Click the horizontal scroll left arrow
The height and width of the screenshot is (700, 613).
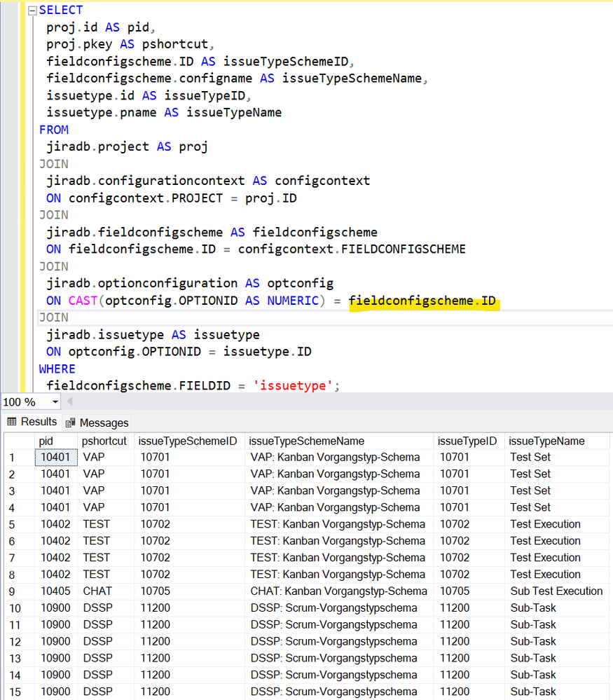(69, 402)
